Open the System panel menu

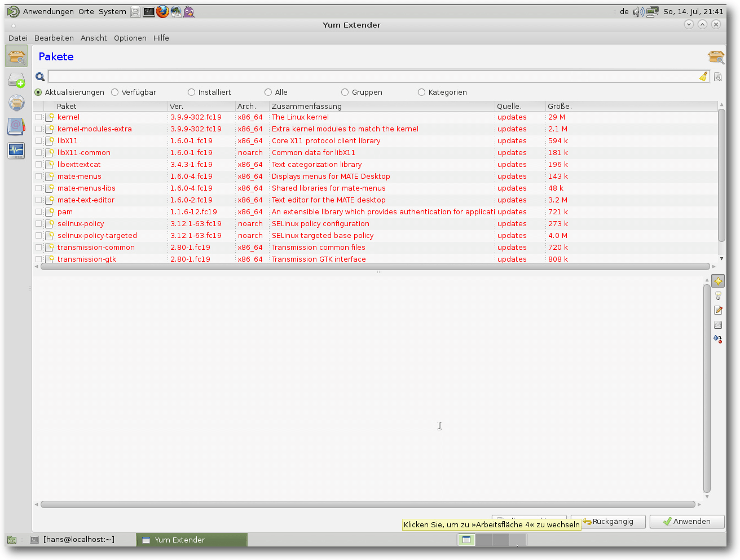click(112, 12)
